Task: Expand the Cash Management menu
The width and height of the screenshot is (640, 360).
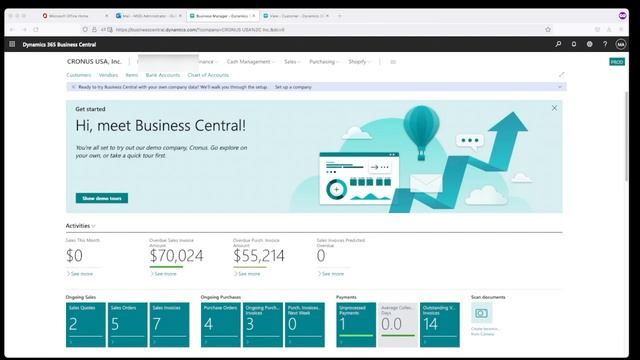Action: coord(251,62)
